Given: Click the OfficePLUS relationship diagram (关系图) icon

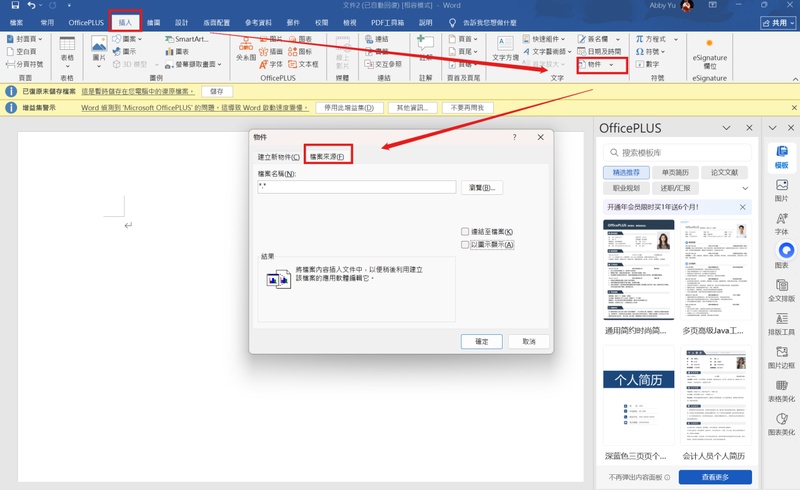Looking at the screenshot, I should click(x=246, y=50).
